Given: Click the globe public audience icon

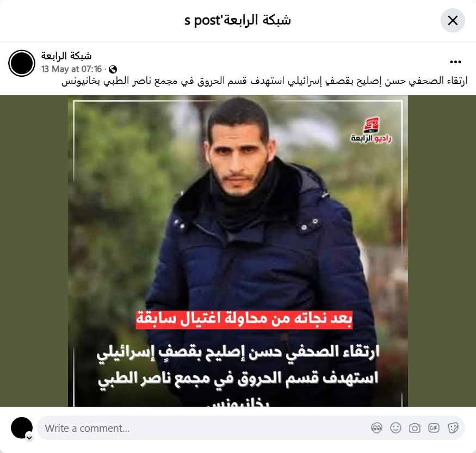Looking at the screenshot, I should pyautogui.click(x=113, y=70).
